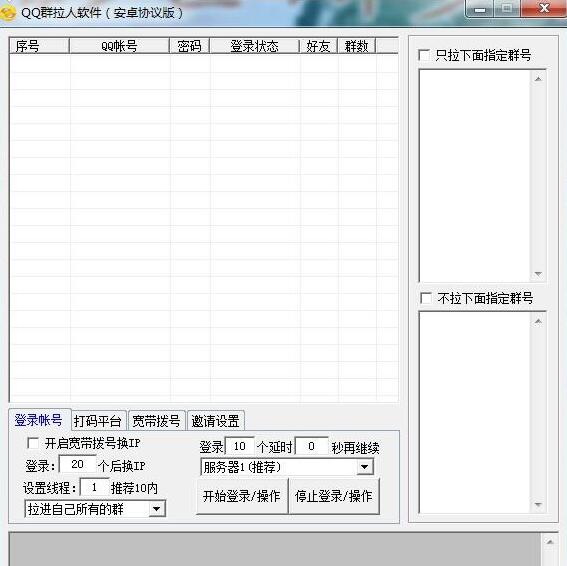Sort by the 序号 column header
Image resolution: width=567 pixels, height=566 pixels.
39,46
